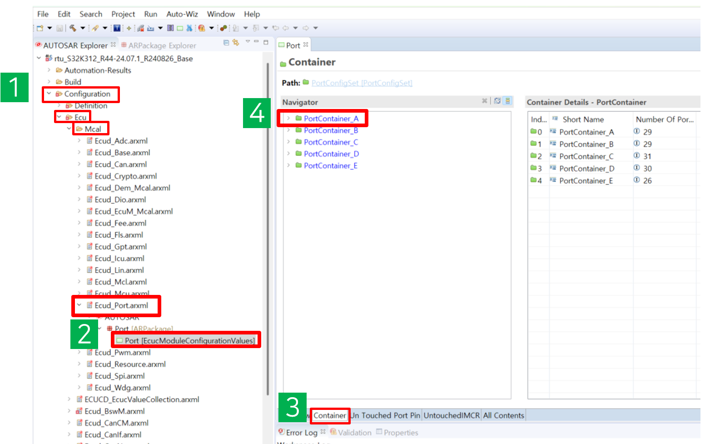
Task: Switch to UntouchedIMCR tab
Action: [451, 416]
